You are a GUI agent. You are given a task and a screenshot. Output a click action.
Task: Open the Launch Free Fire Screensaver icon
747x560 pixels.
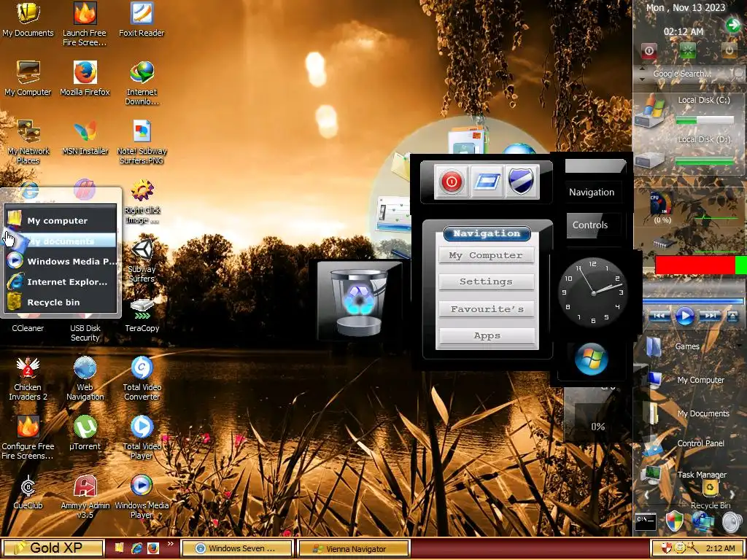(85, 24)
